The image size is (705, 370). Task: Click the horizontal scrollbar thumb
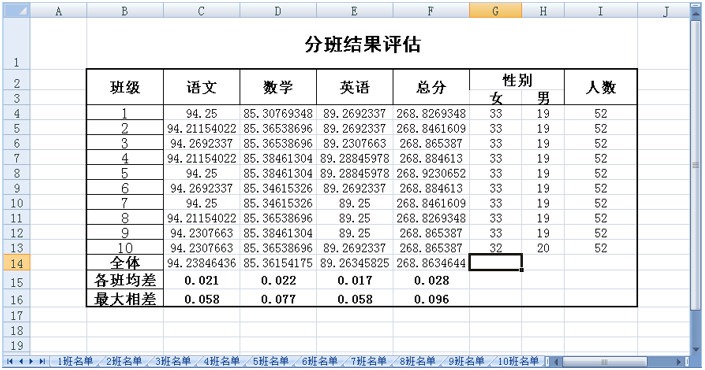click(x=604, y=361)
